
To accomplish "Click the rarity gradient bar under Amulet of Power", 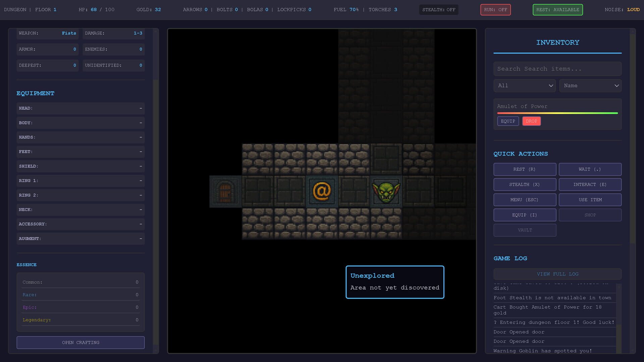I will 557,113.
